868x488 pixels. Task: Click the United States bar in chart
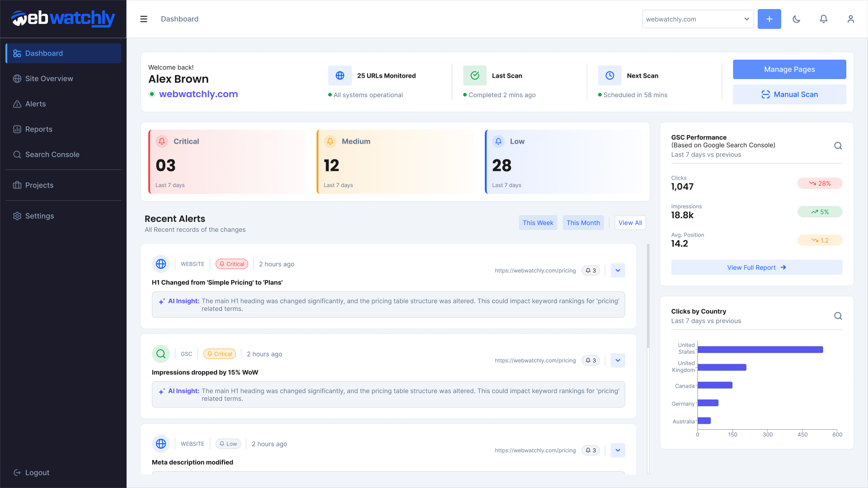pyautogui.click(x=760, y=350)
